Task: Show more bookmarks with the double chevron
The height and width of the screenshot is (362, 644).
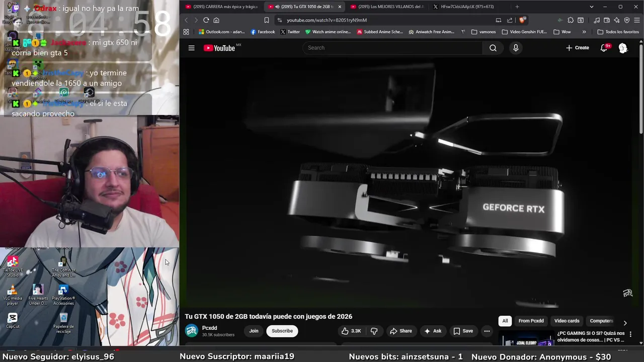Action: click(x=584, y=32)
